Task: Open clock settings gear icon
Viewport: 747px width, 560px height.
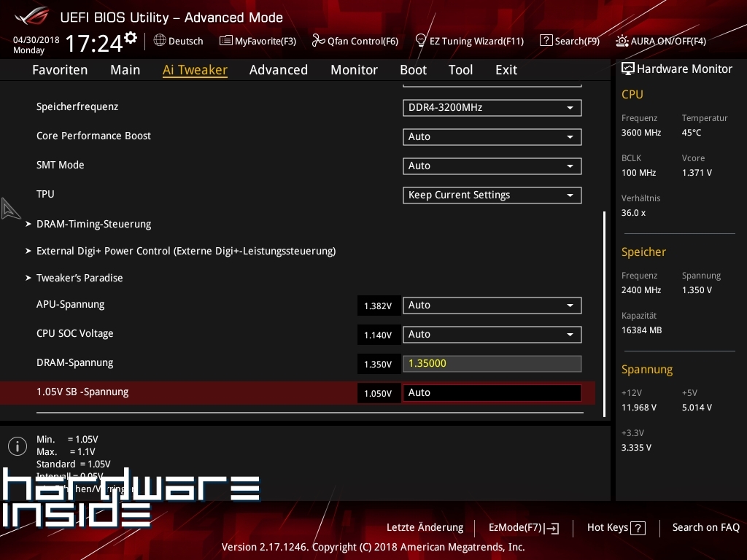Action: click(x=131, y=38)
